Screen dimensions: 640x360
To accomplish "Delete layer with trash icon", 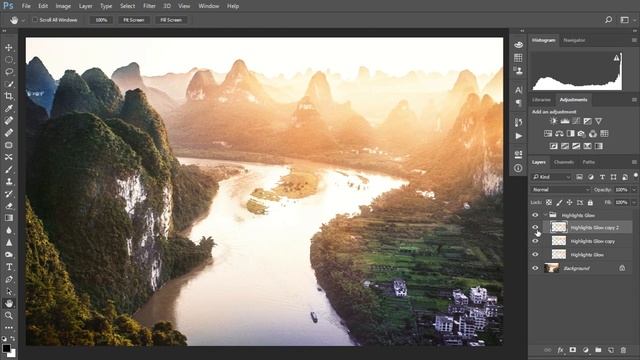I will coord(623,350).
